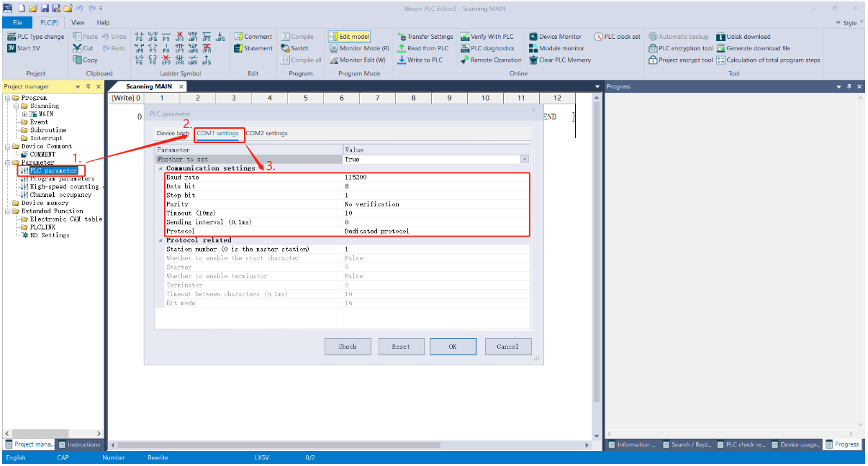This screenshot has width=868, height=466.
Task: Open the Device Monitor tool
Action: point(533,37)
